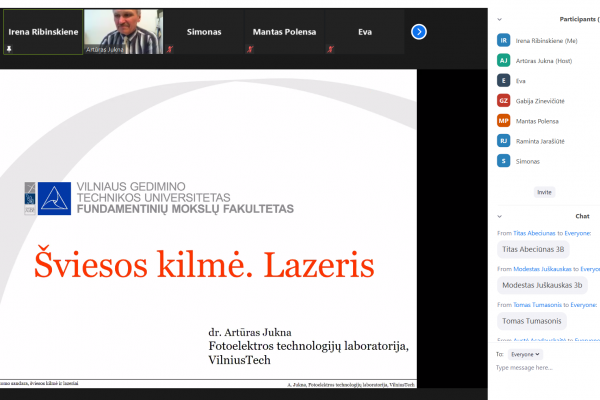Collapse the Participants panel chevron
The height and width of the screenshot is (400, 600).
coord(499,19)
